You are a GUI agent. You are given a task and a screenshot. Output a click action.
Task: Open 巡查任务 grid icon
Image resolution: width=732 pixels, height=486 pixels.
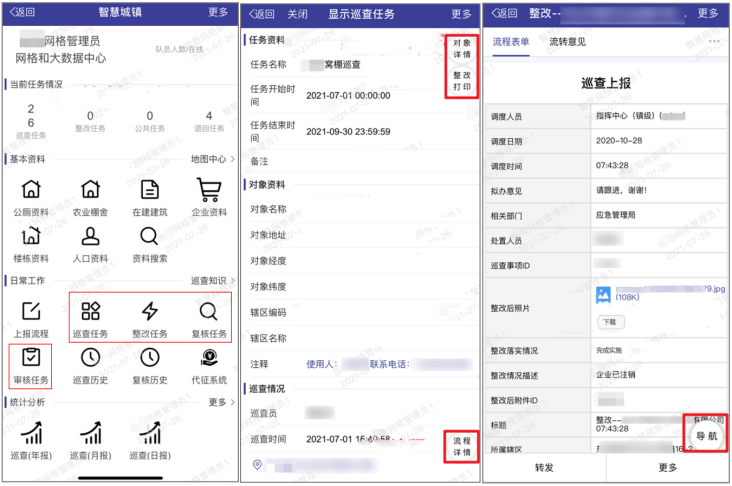90,311
